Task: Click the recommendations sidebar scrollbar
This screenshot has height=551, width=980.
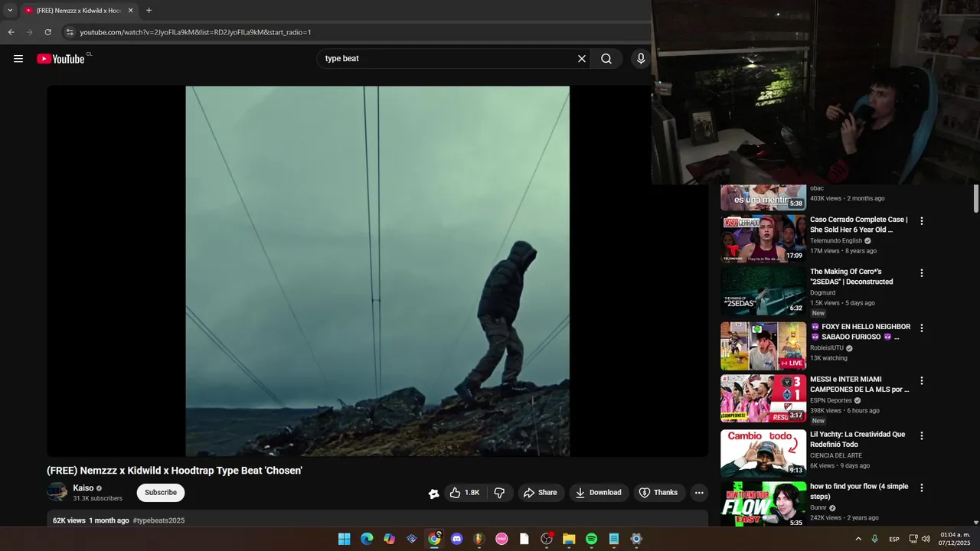Action: pyautogui.click(x=976, y=199)
